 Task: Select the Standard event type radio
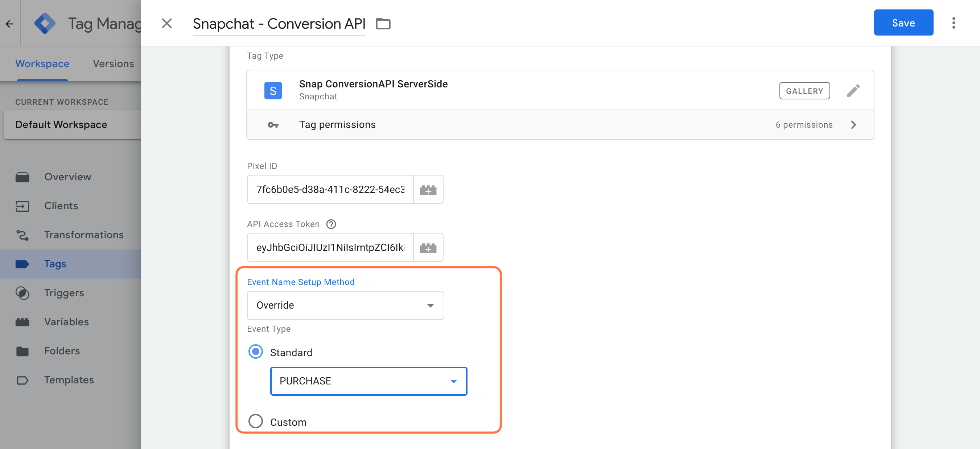[255, 352]
